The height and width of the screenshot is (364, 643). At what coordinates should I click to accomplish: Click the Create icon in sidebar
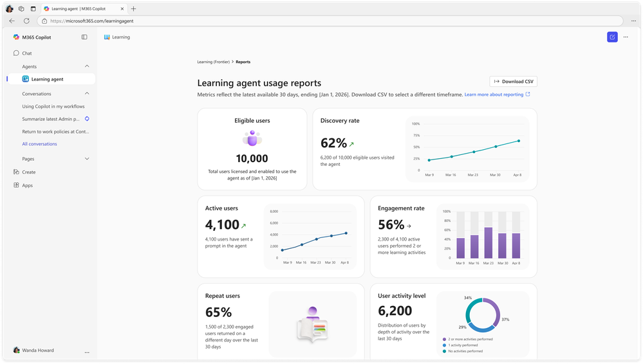(16, 172)
